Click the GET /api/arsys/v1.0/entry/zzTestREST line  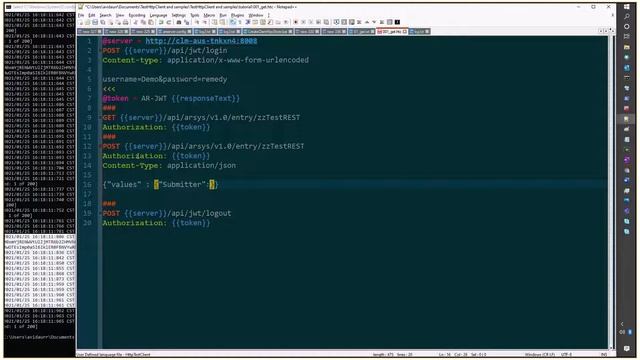[x=201, y=118]
